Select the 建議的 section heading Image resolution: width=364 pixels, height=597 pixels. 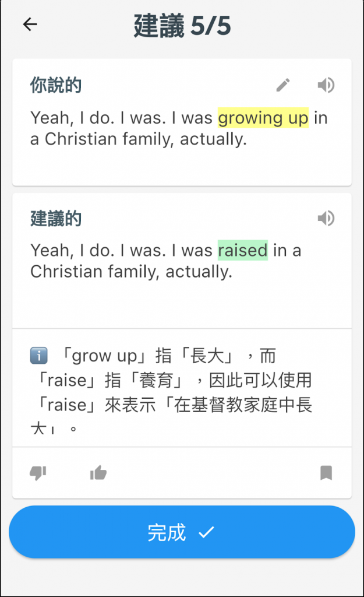click(56, 219)
